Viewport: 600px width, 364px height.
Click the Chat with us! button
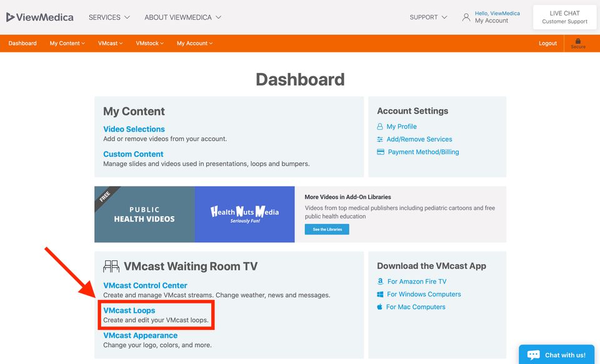[557, 355]
